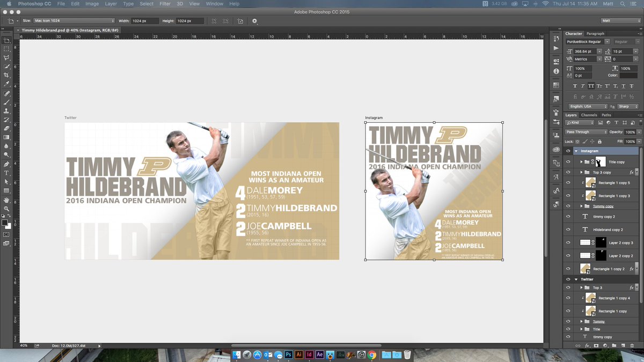
Task: Select the Rectangular Marquee tool
Action: coord(7,49)
